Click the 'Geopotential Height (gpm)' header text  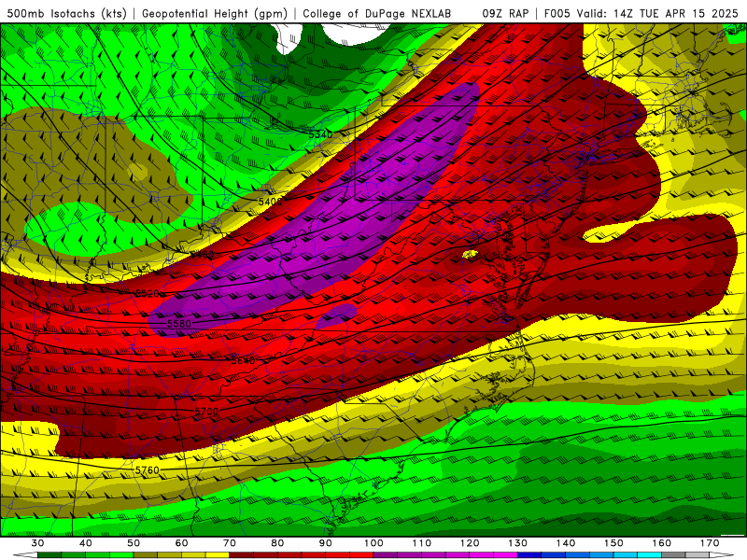215,13
